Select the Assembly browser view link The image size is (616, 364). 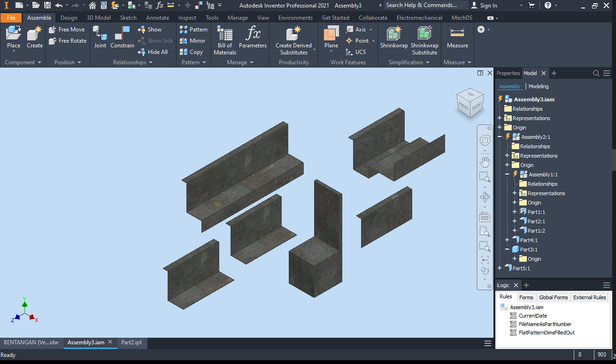point(509,86)
